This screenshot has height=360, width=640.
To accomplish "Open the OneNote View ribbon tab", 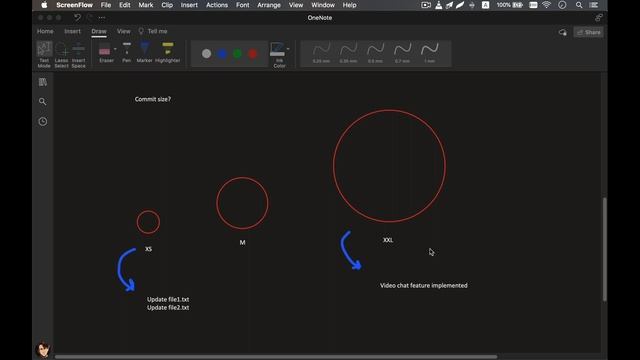I will [123, 31].
